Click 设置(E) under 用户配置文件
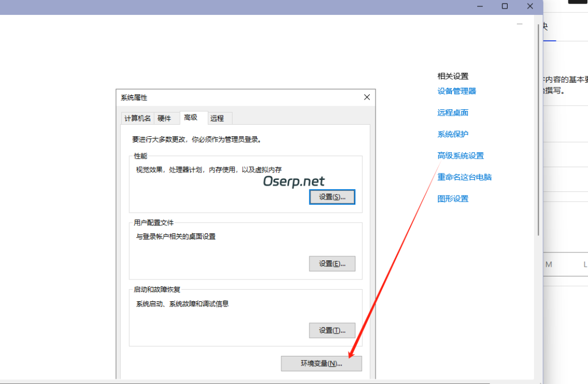The width and height of the screenshot is (588, 384). (332, 263)
